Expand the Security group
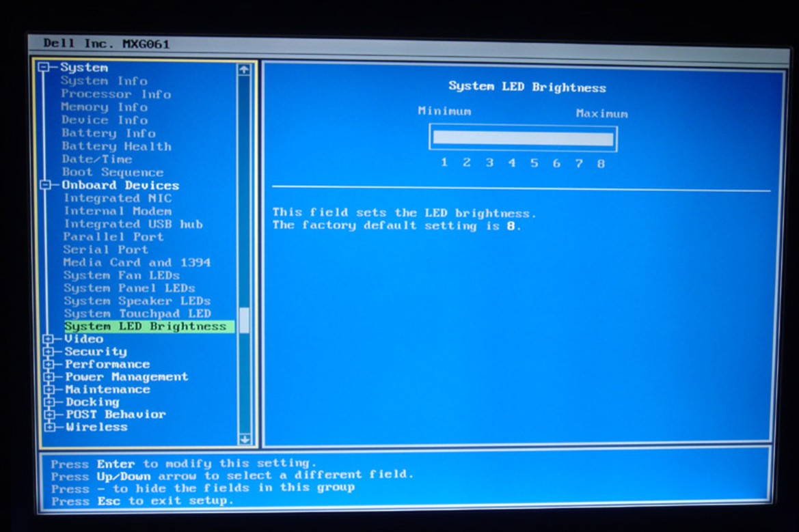 tap(49, 351)
